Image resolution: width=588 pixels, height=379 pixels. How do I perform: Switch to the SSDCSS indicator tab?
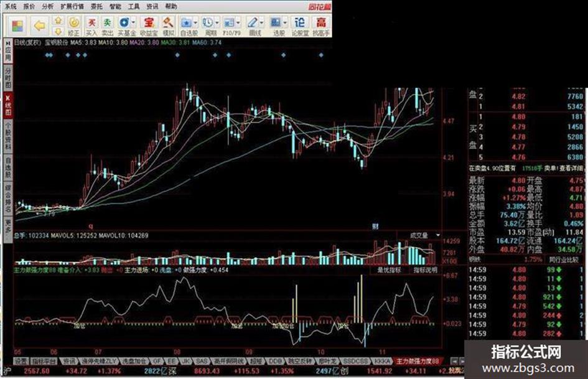355,361
